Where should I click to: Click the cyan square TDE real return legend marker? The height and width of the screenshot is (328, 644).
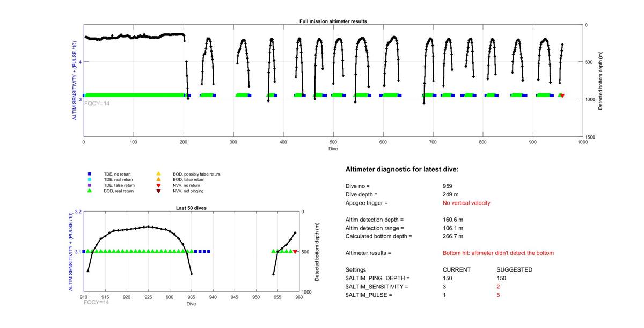point(90,180)
